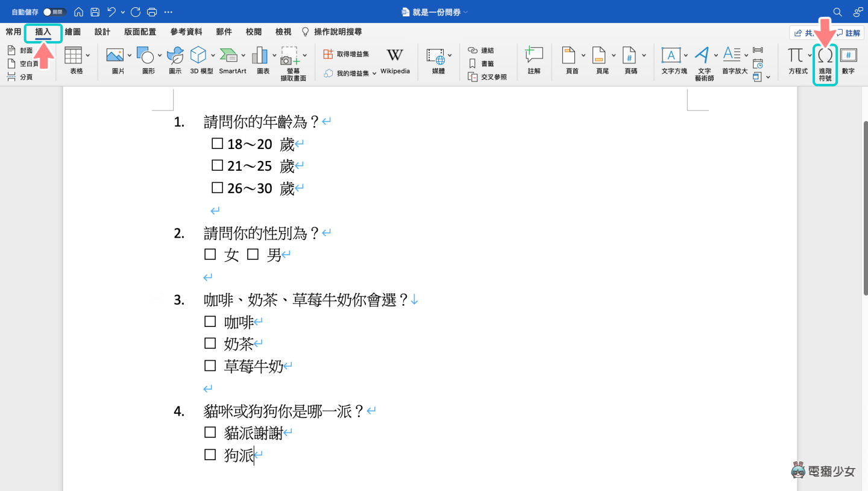Insert a 表格 (table)
The width and height of the screenshot is (868, 491).
point(74,60)
